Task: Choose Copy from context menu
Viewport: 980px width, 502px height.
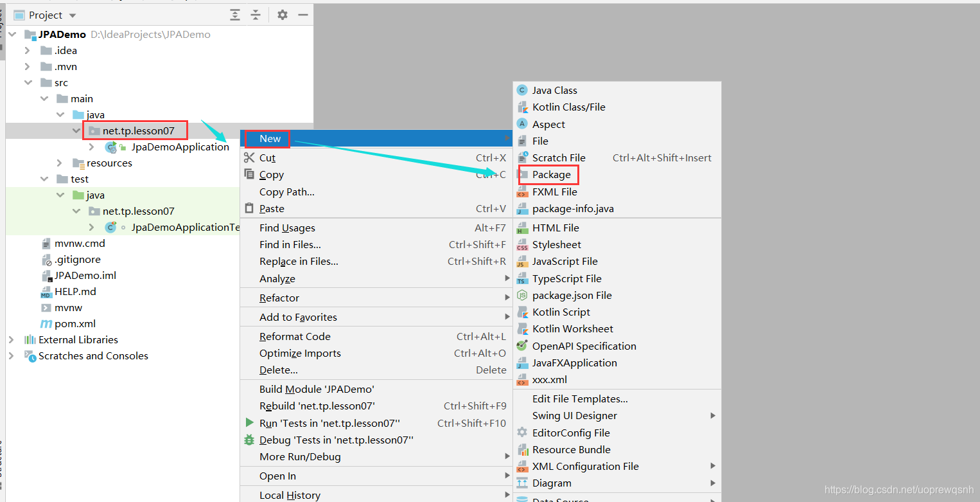Action: 376,175
